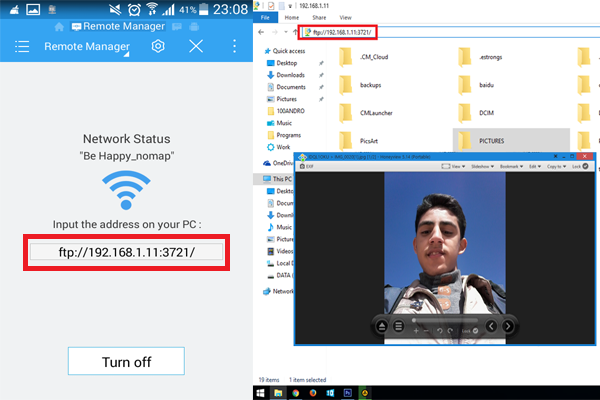Open Remote Manager settings gear
This screenshot has height=400, width=600.
tap(158, 47)
